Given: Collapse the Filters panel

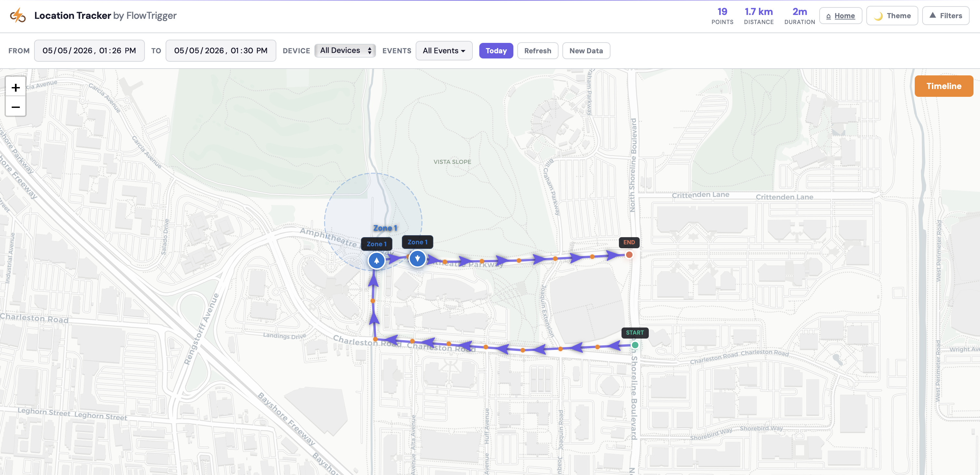Looking at the screenshot, I should tap(945, 16).
